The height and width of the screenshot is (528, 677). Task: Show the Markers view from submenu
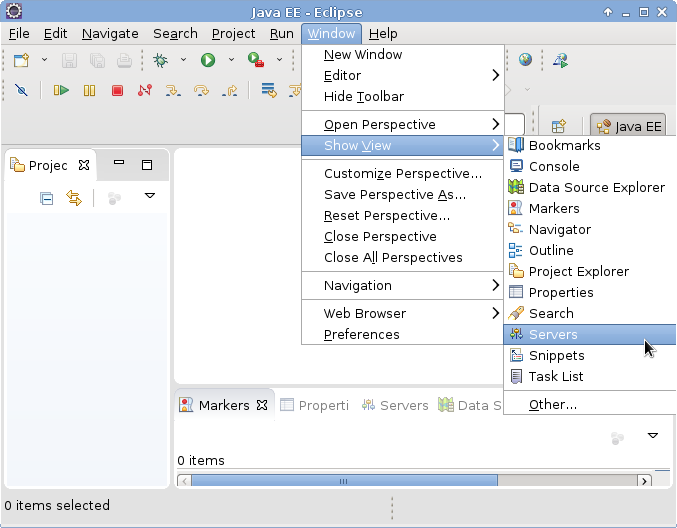[x=590, y=209]
